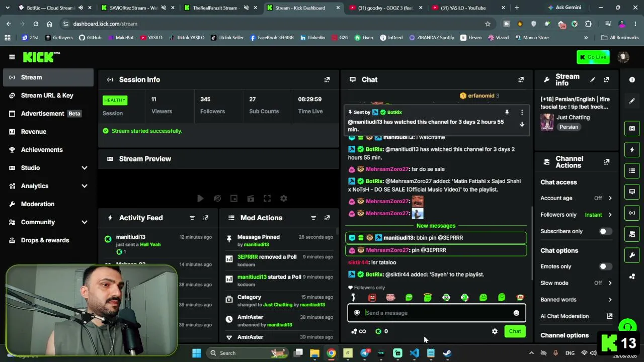This screenshot has width=644, height=362.
Task: Toggle the Activity Feed lightning widget in the right rail
Action: 632,149
